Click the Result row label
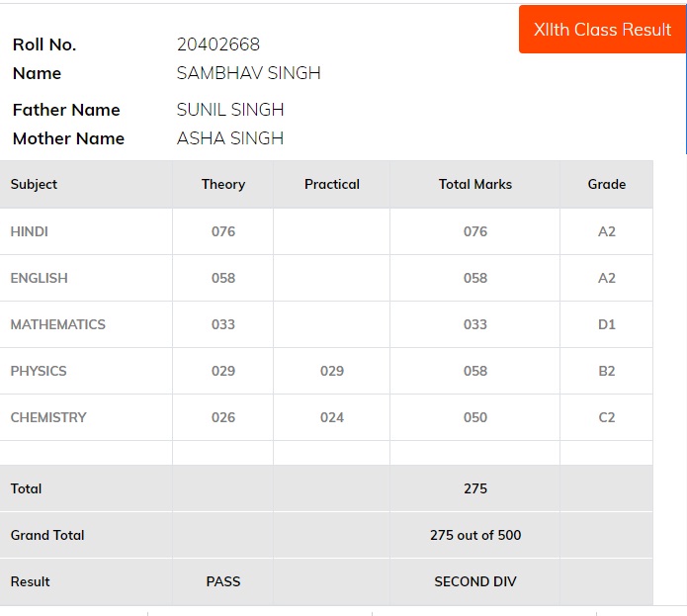 tap(31, 581)
